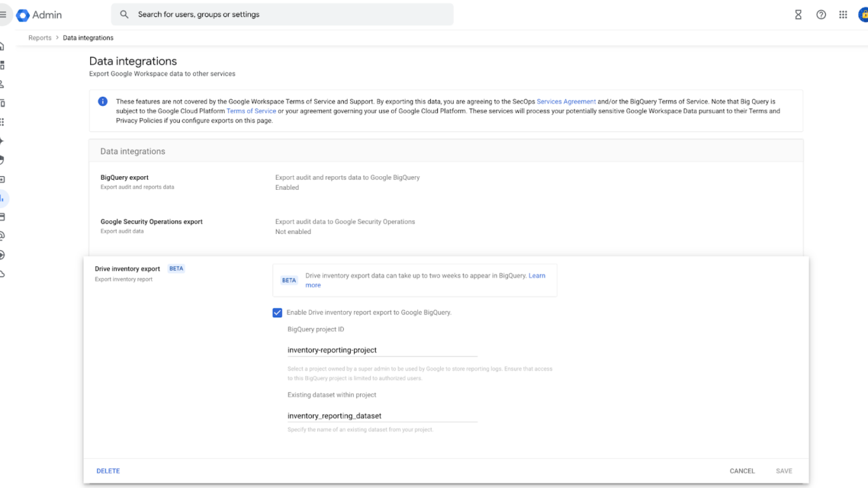
Task: Click the "Existing dataset within project" label
Action: [x=332, y=394]
